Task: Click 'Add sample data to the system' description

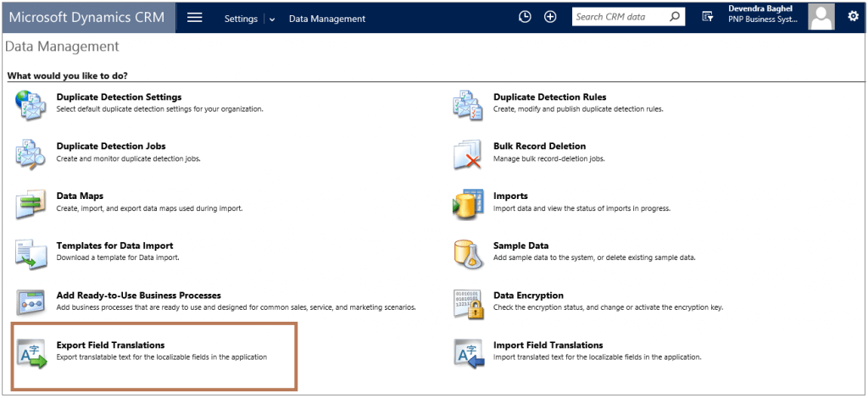Action: pos(594,258)
